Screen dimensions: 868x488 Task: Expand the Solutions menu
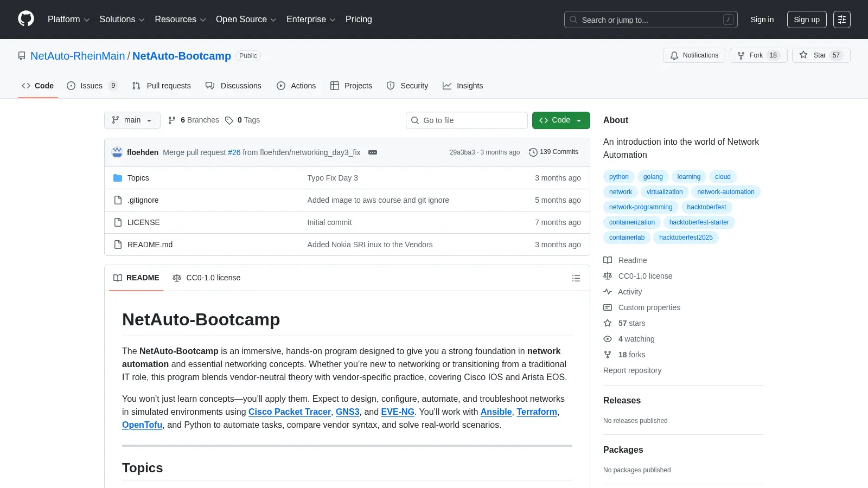[x=122, y=20]
